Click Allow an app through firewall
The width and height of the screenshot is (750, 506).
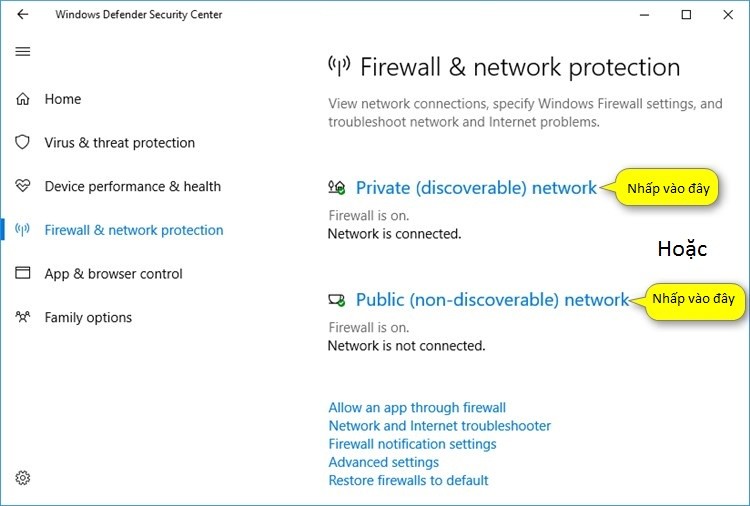click(x=417, y=408)
